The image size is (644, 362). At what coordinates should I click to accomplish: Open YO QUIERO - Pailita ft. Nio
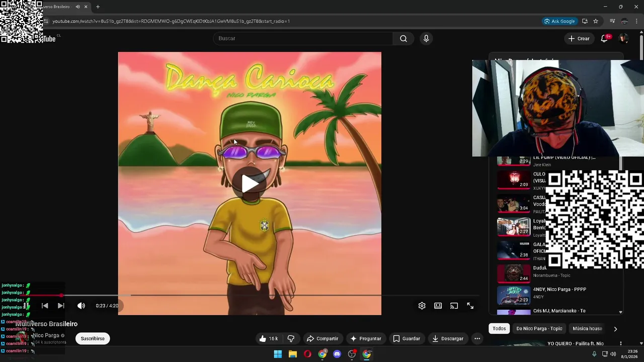(x=575, y=344)
